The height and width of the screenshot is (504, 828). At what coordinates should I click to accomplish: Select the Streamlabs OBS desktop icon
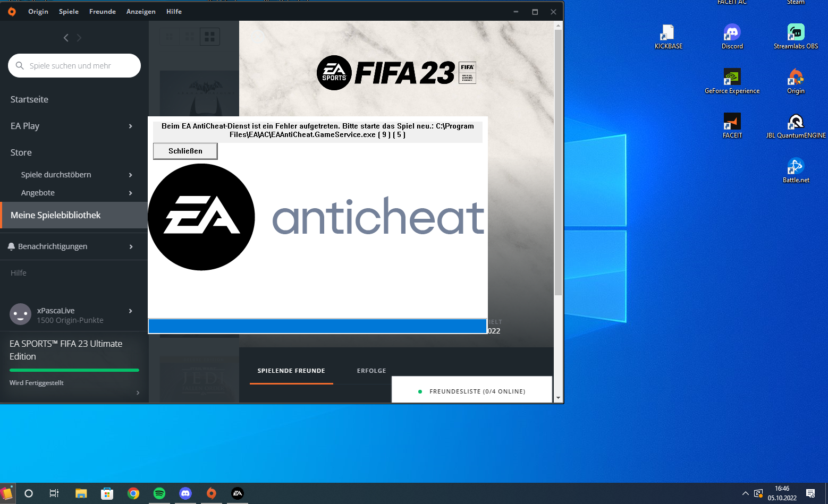pyautogui.click(x=796, y=37)
